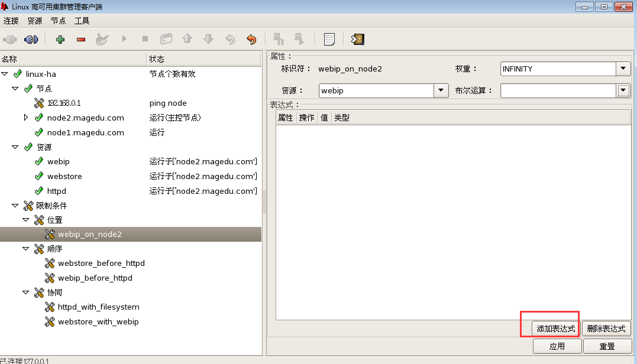The image size is (637, 364).
Task: Open the 布尔运算 dropdown arrow
Action: [623, 90]
